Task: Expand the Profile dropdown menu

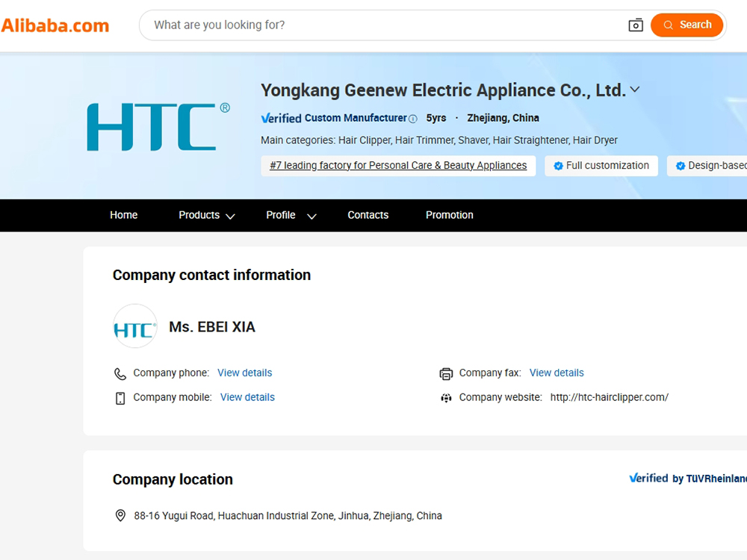Action: coord(291,215)
